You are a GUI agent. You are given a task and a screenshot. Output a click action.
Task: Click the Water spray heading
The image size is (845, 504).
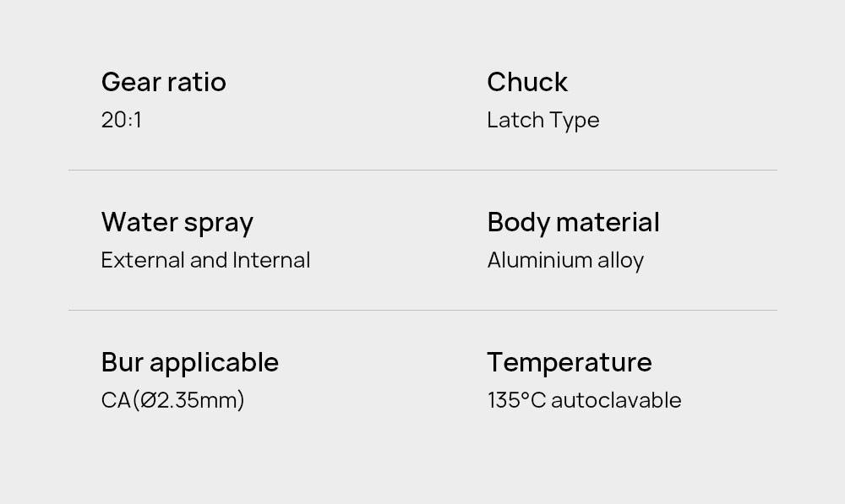pos(177,222)
